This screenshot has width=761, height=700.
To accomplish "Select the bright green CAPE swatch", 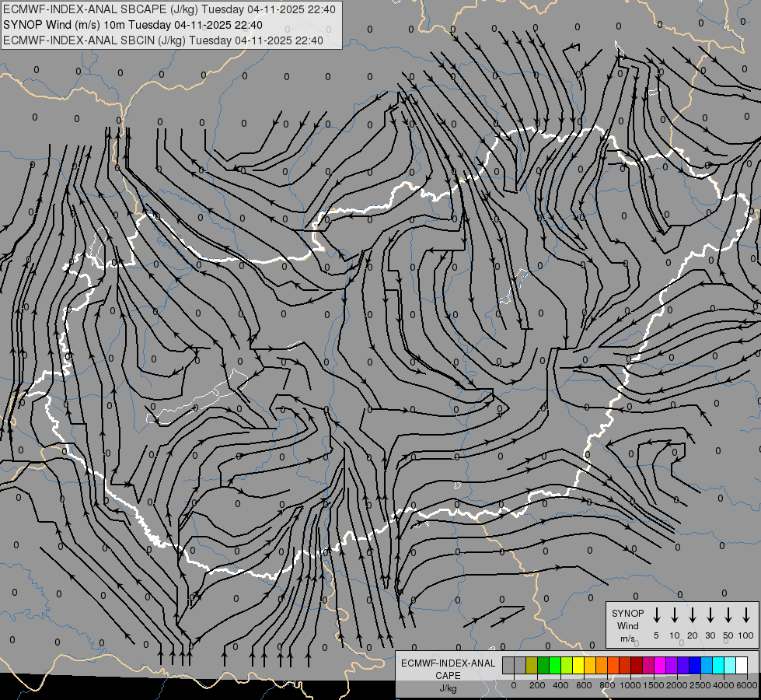I will 555,666.
